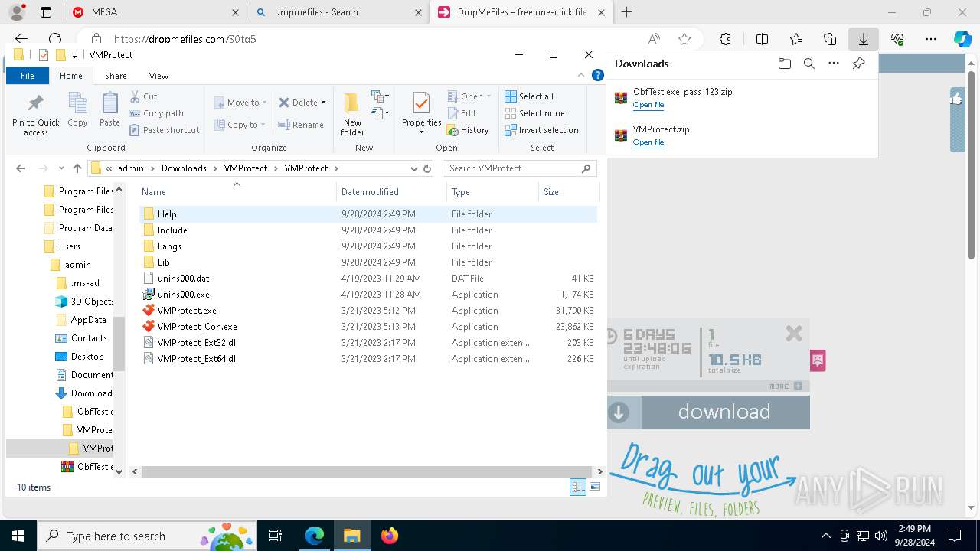Switch to the Home ribbon tab
This screenshot has width=980, height=551.
tap(71, 76)
